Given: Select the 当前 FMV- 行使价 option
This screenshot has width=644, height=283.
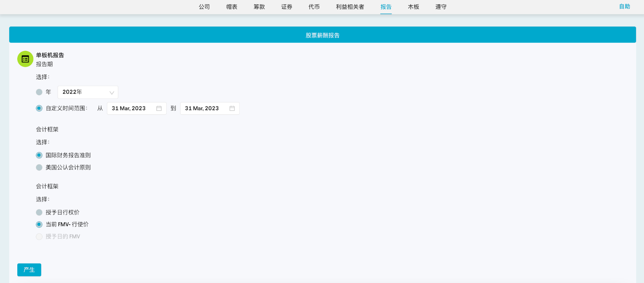Looking at the screenshot, I should coord(39,225).
